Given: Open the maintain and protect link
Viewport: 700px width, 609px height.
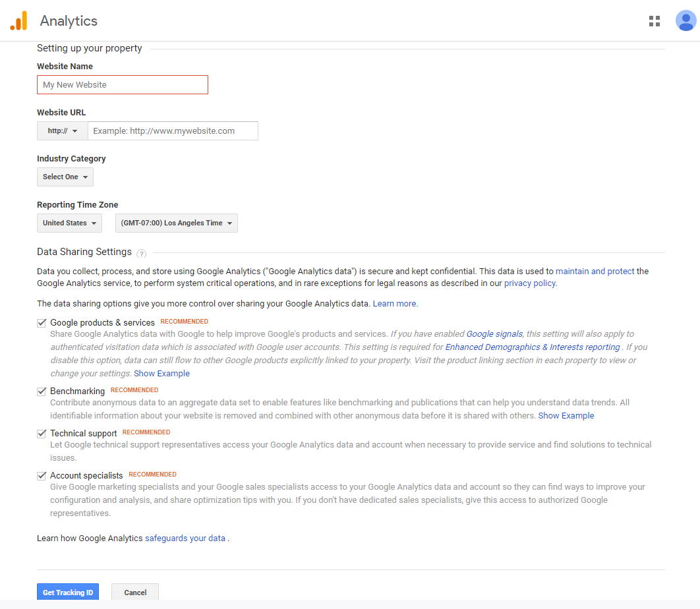Looking at the screenshot, I should 595,271.
